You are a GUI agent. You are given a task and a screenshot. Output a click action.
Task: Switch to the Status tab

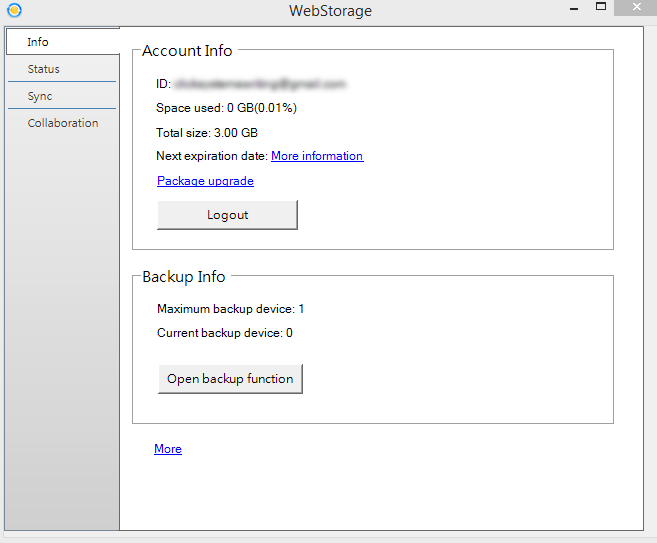point(62,69)
